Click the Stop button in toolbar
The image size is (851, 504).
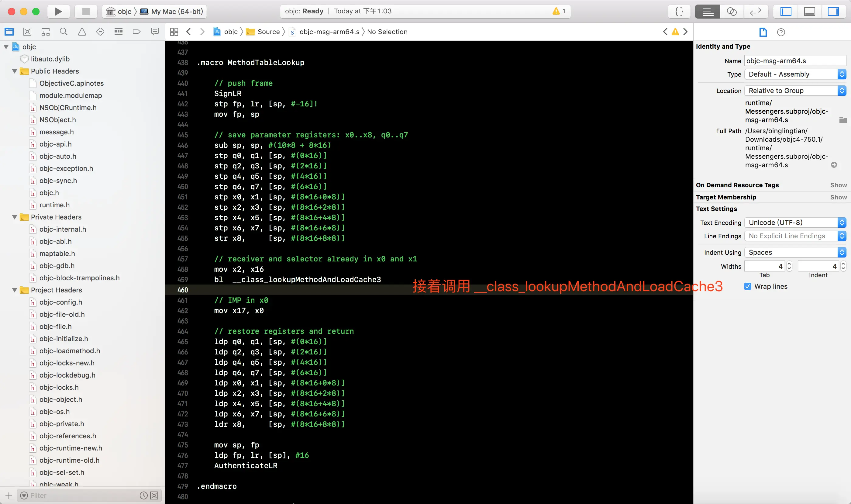[86, 12]
